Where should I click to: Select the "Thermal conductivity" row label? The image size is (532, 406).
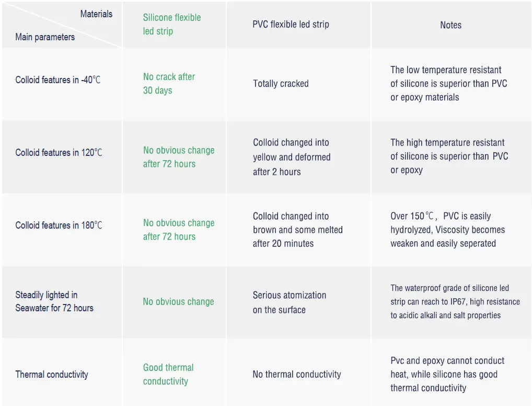[x=52, y=375]
